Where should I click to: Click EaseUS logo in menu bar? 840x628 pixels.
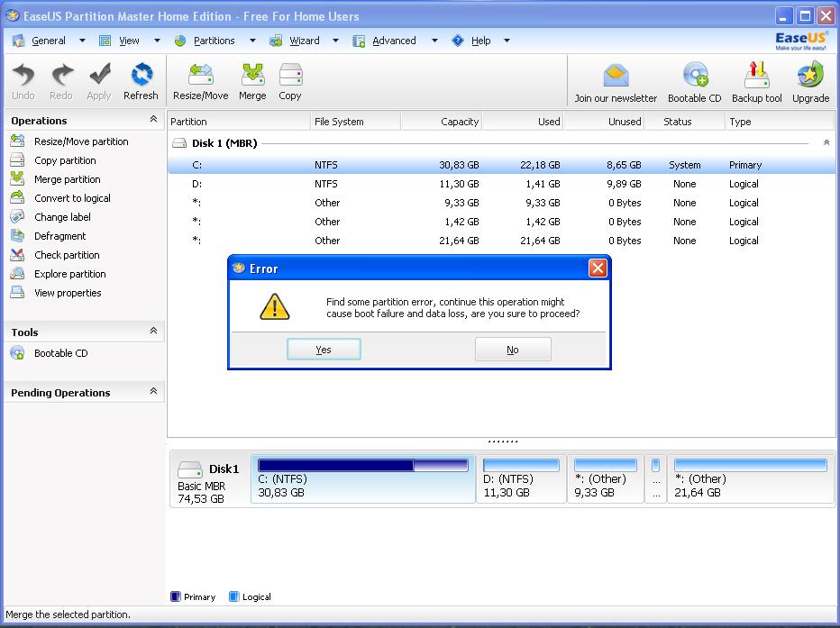[x=801, y=41]
